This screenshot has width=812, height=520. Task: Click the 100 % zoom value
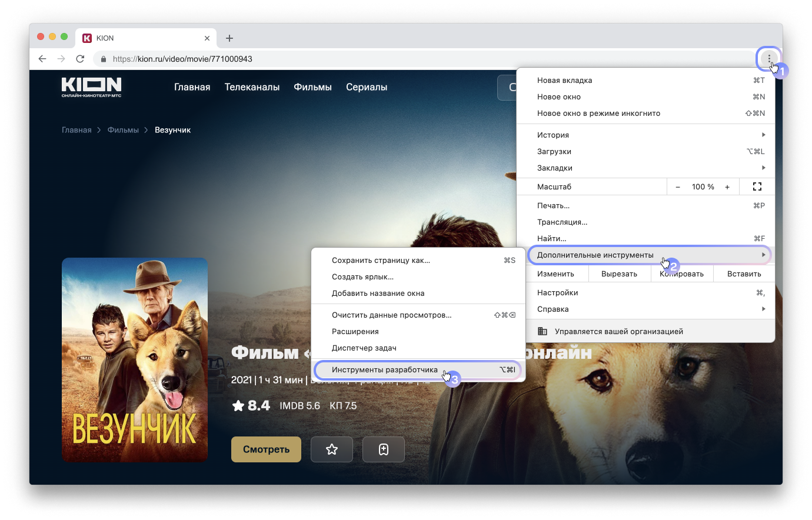coord(703,187)
